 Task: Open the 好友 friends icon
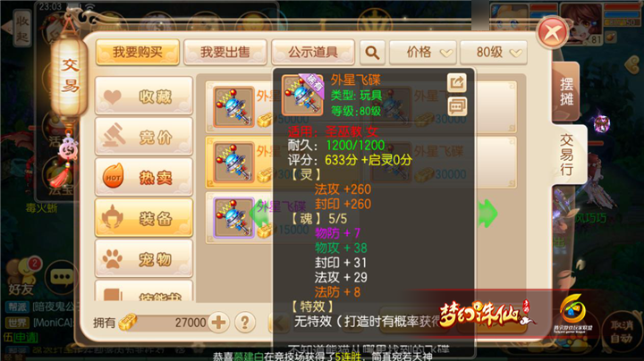21,276
